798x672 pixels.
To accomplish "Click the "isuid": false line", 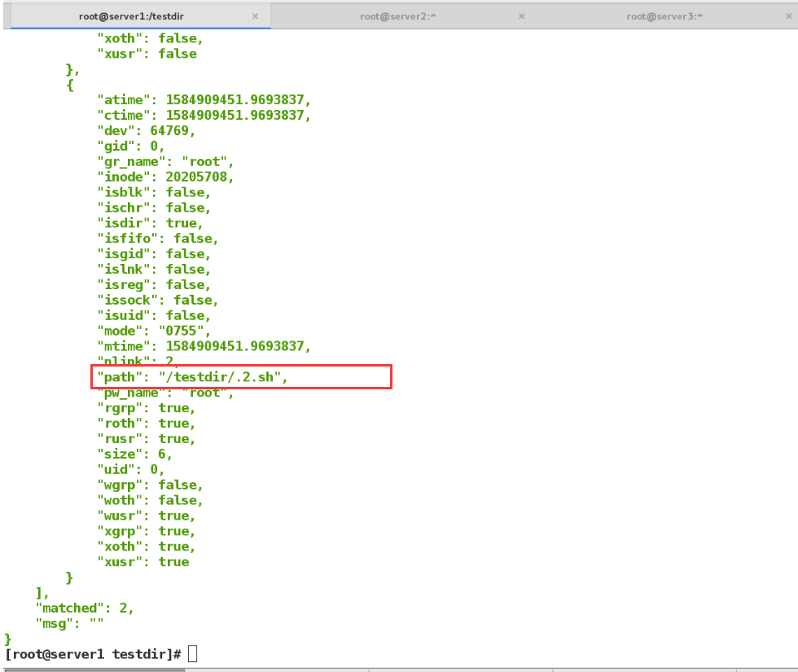I will (x=154, y=315).
